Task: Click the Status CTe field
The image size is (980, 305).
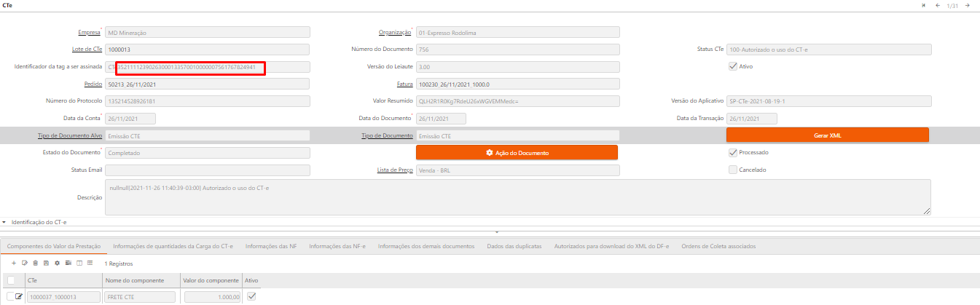Action: coord(829,49)
